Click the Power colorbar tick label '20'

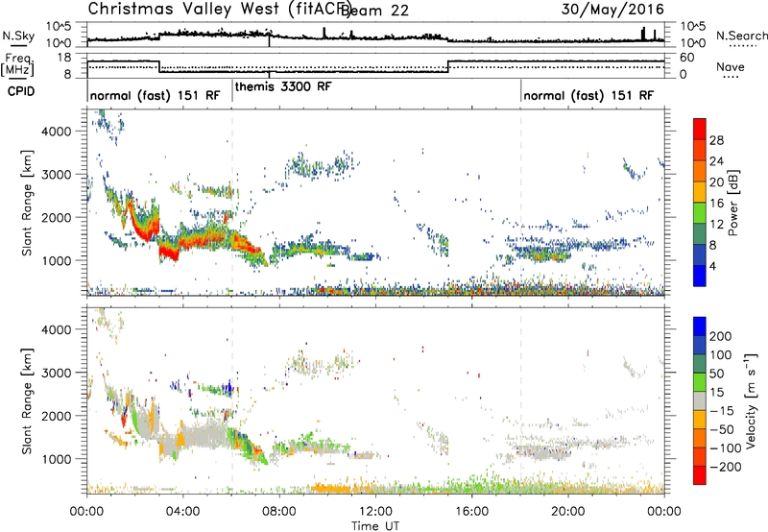[x=716, y=182]
